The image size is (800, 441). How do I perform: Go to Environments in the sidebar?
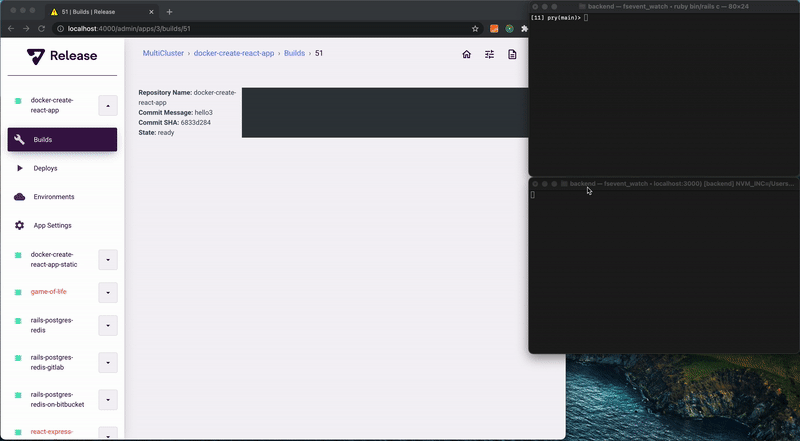[x=54, y=197]
